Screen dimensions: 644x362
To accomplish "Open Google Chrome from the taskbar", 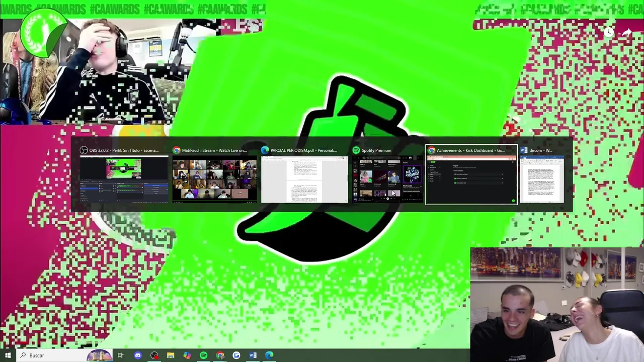I will 220,355.
